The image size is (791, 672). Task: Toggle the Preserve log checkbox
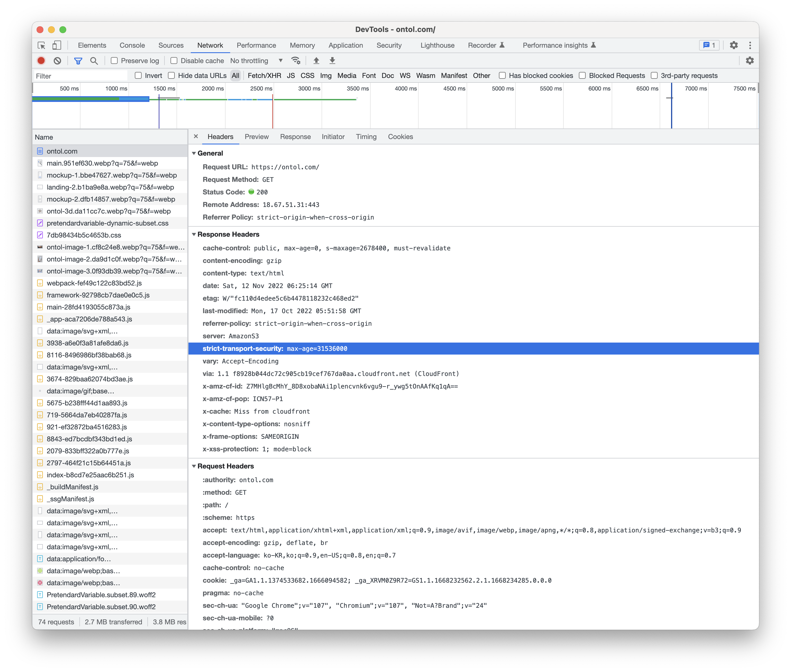[x=113, y=61]
